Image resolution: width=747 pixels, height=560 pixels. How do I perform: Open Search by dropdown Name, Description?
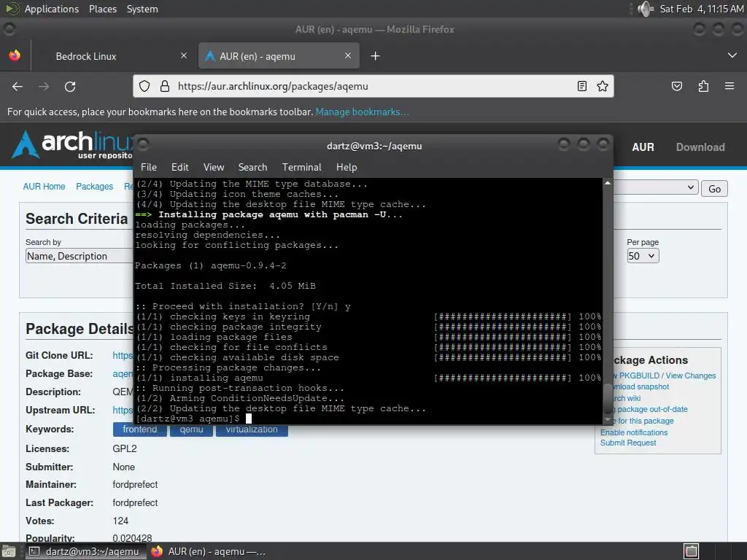pyautogui.click(x=79, y=256)
